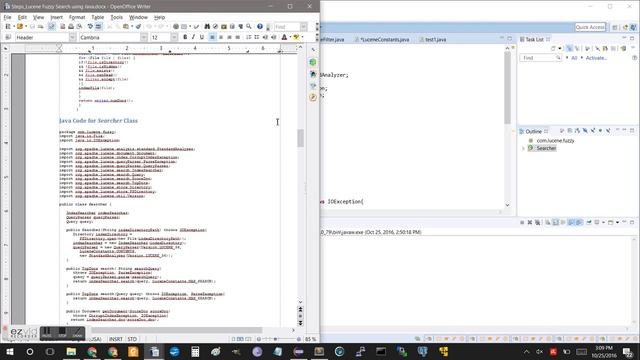
Task: Toggle Centered paragraph alignment
Action: [221, 37]
